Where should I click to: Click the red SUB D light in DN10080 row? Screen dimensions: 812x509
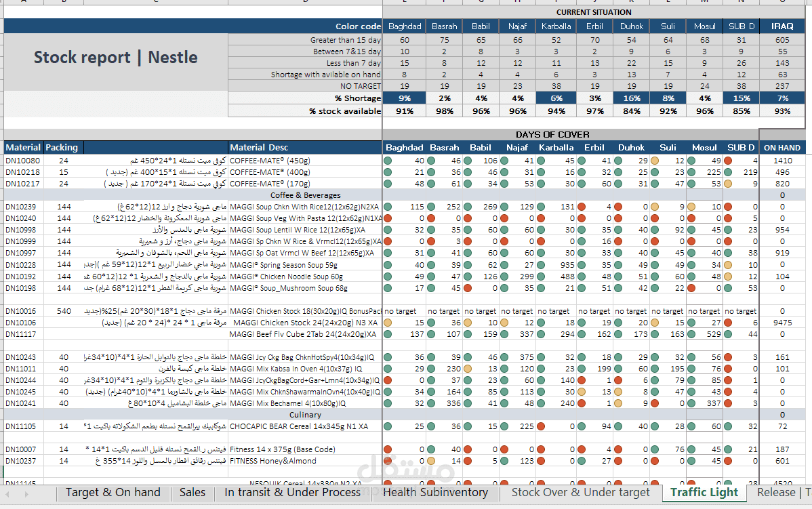coord(728,161)
